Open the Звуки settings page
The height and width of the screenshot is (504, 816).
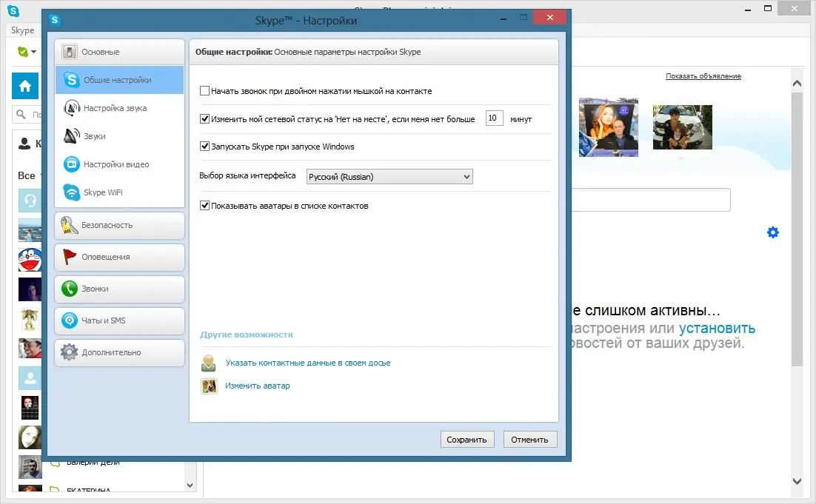(x=119, y=135)
